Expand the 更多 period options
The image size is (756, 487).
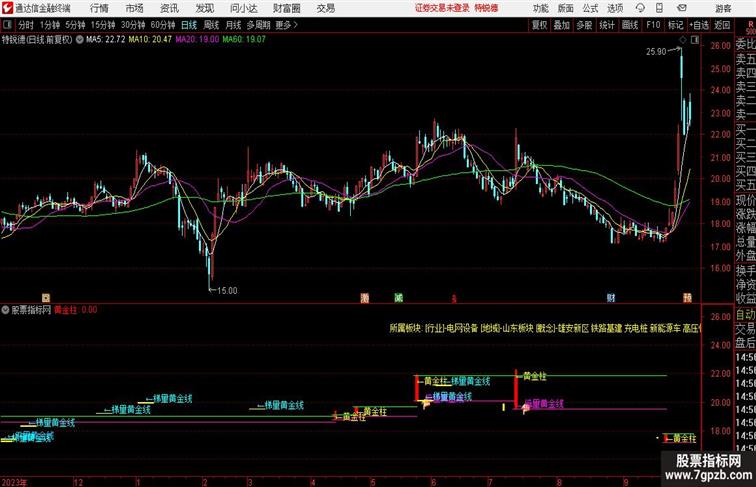tap(286, 25)
